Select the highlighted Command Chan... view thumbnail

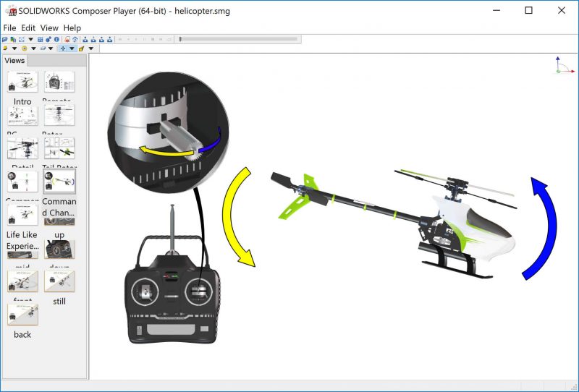[x=59, y=182]
